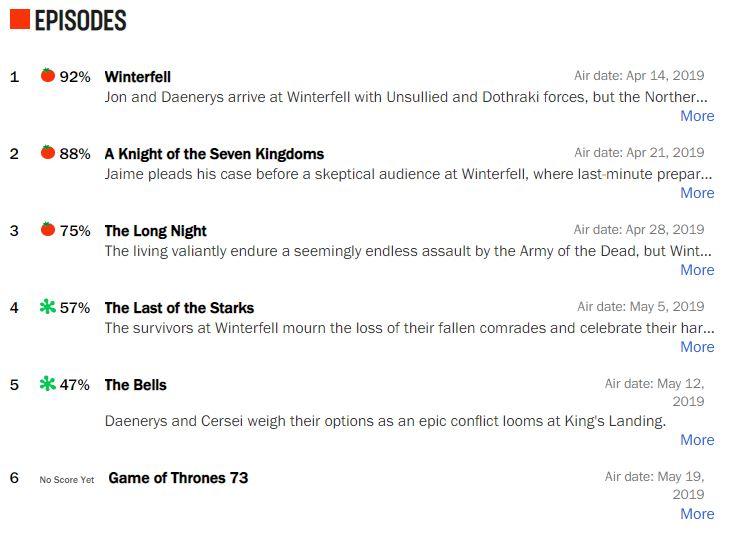Click the EPISODES section heading
The height and width of the screenshot is (538, 732).
(81, 21)
